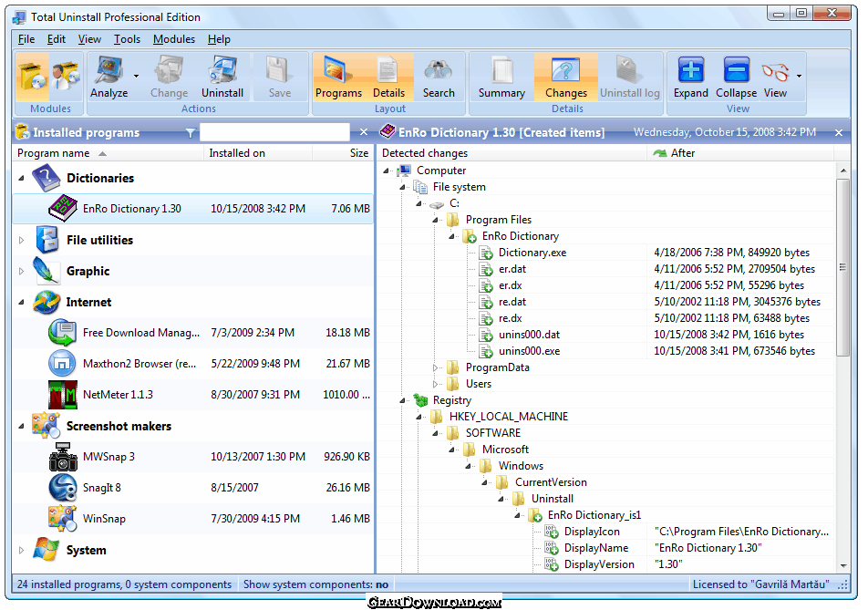Expand the ProgramData folder node
The height and width of the screenshot is (610, 868).
(x=436, y=367)
